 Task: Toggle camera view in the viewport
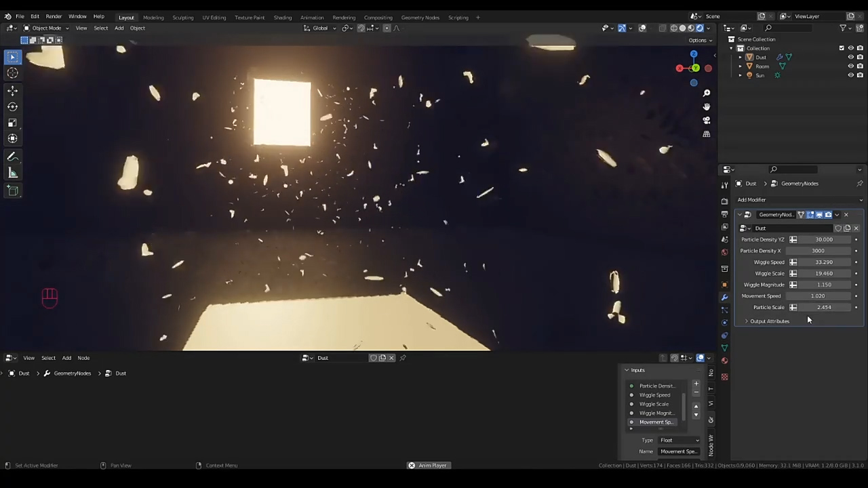tap(706, 120)
